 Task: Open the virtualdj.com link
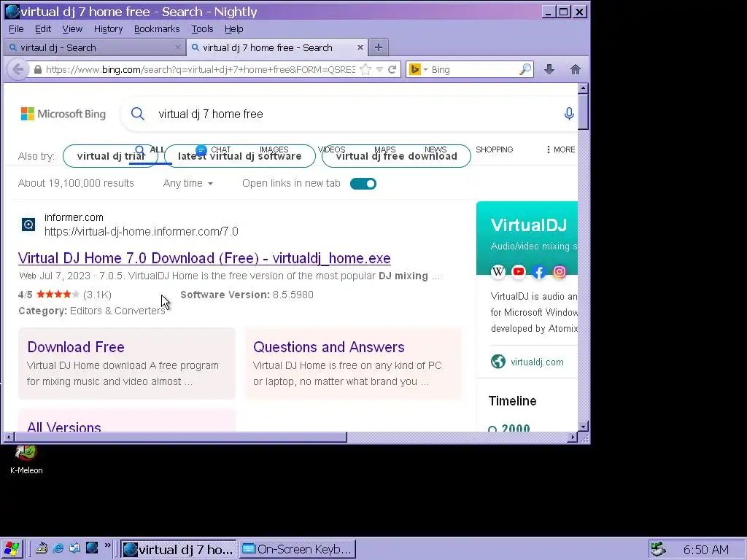[537, 362]
